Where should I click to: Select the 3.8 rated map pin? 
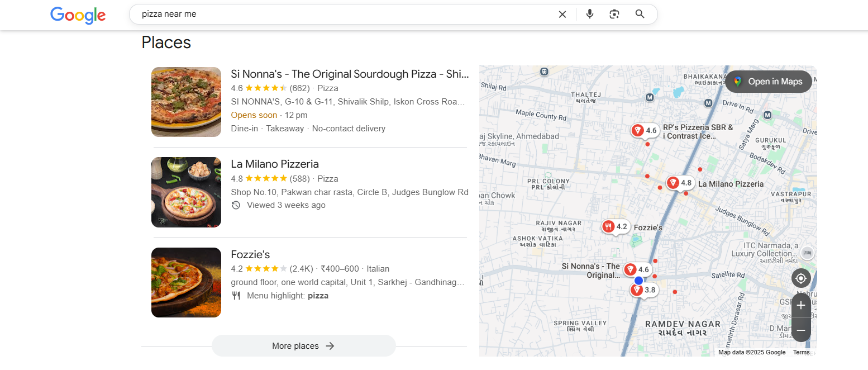coord(644,290)
